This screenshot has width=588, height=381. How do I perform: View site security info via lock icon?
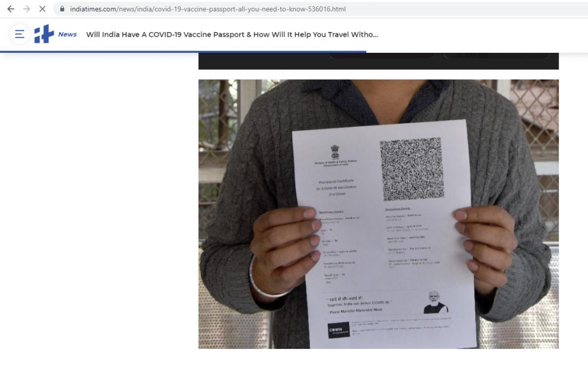coord(62,9)
